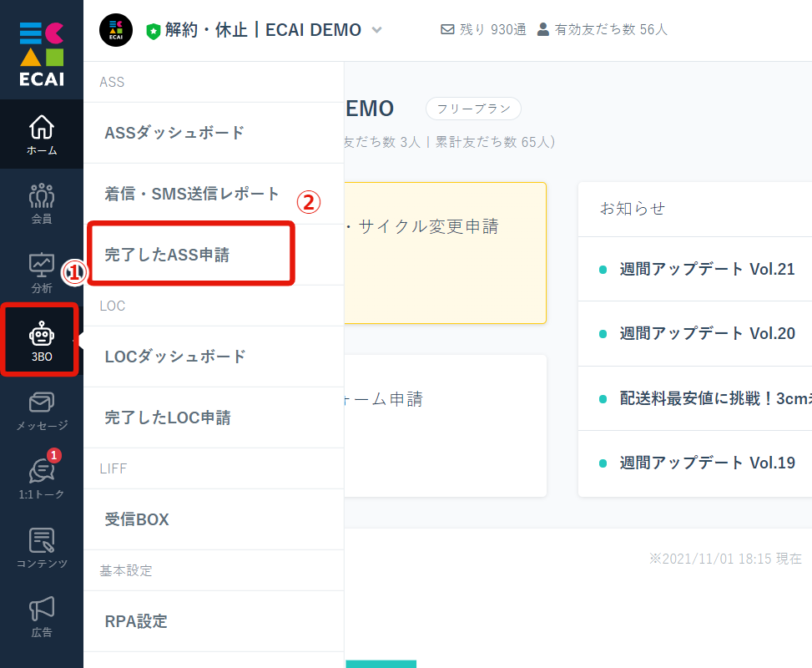
Task: Select the 3BO robot icon
Action: point(42,341)
